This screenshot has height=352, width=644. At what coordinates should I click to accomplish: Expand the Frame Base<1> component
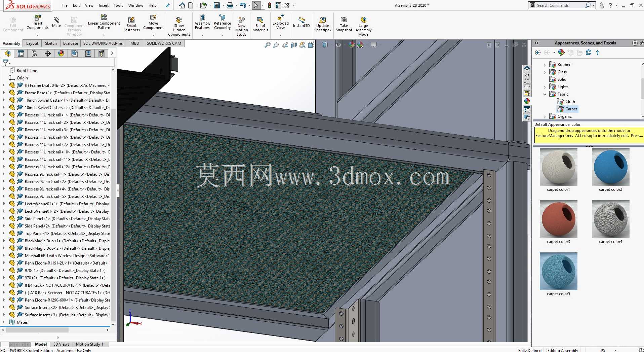4,93
